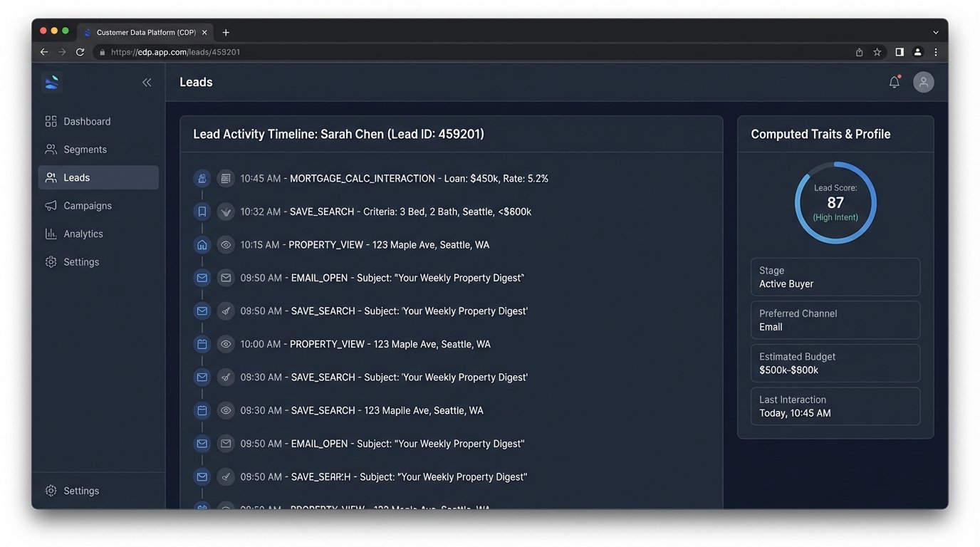Click the app logo in sidebar
This screenshot has height=547, width=980.
tap(52, 83)
